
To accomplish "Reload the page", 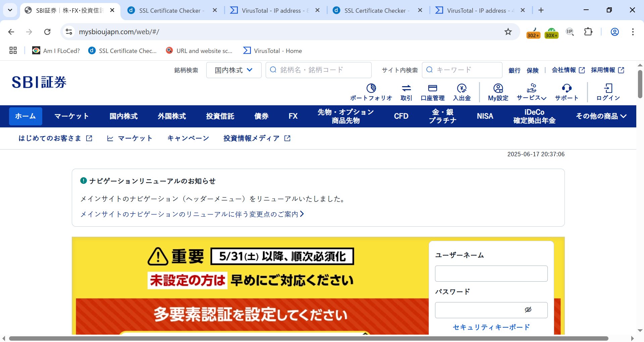I will [x=47, y=32].
